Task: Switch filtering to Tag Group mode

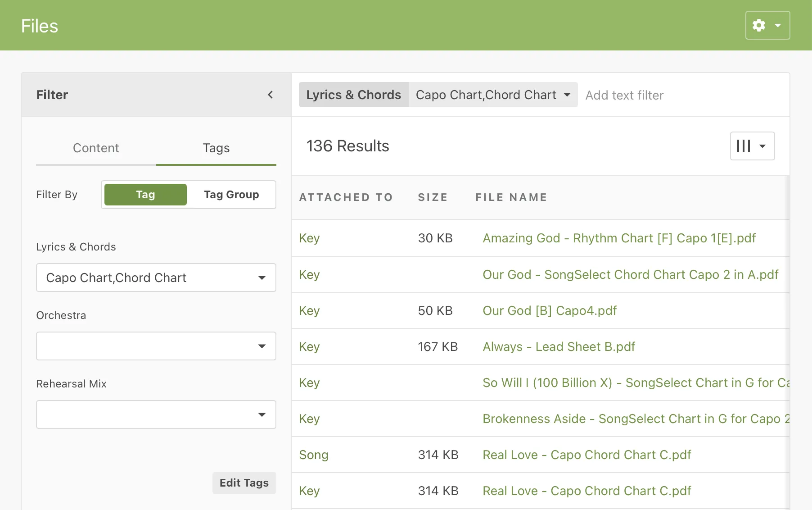Action: point(231,194)
